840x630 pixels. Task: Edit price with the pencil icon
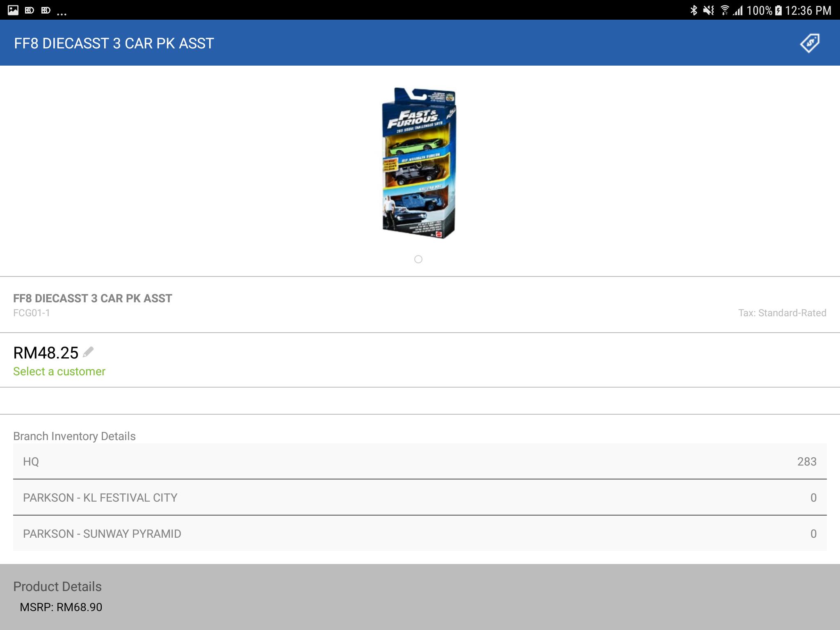[x=88, y=352]
